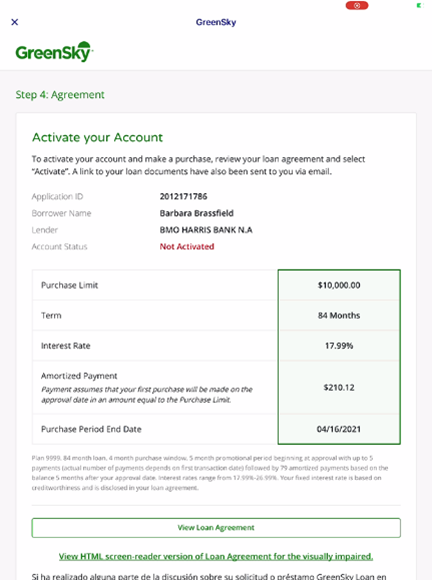This screenshot has width=432, height=580.
Task: Select the Application ID number 2012171786
Action: [183, 196]
